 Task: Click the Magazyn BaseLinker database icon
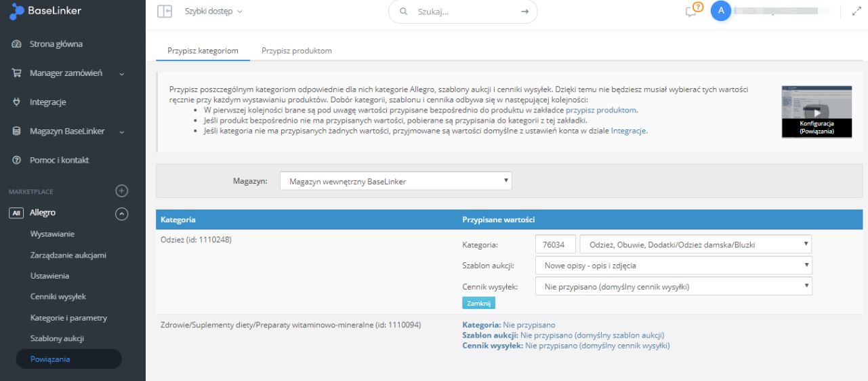tap(17, 132)
